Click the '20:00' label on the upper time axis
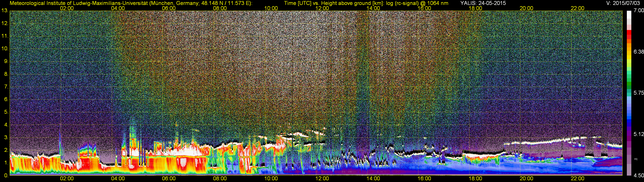The height and width of the screenshot is (182, 644). tap(526, 8)
